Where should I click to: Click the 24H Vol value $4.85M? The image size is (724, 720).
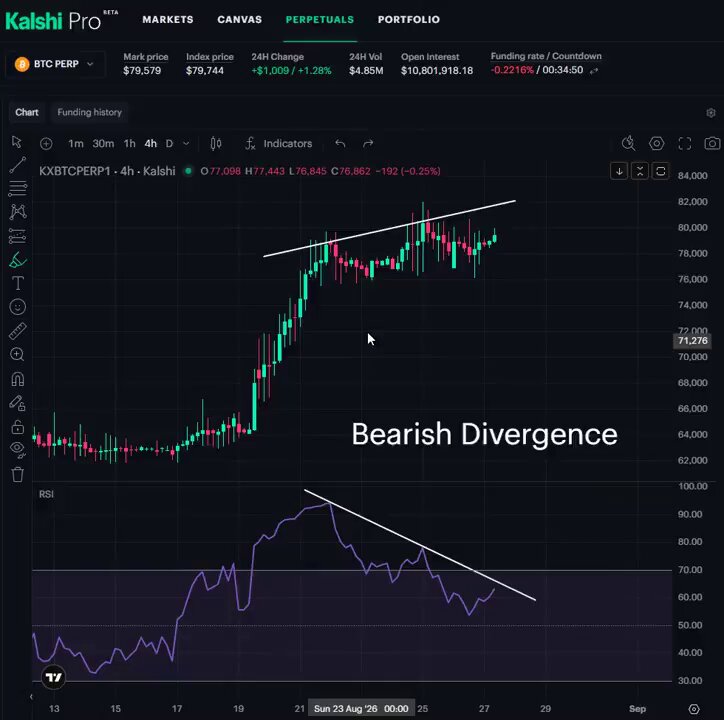366,71
